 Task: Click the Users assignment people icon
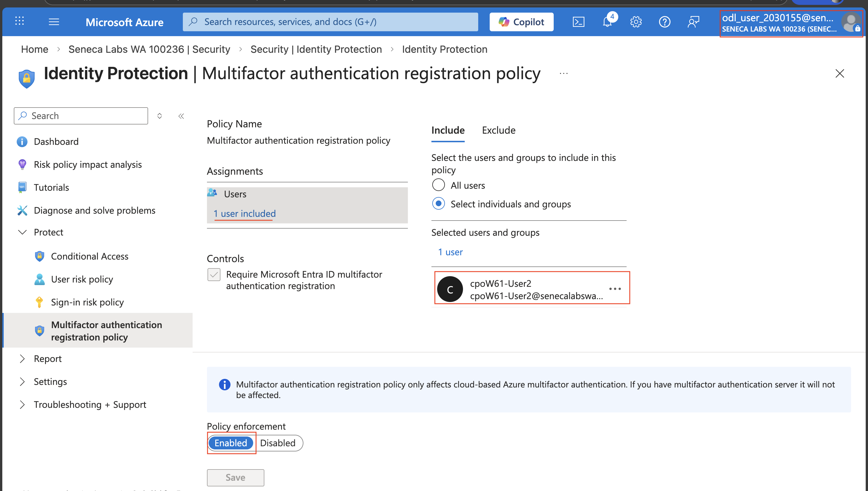(x=212, y=193)
